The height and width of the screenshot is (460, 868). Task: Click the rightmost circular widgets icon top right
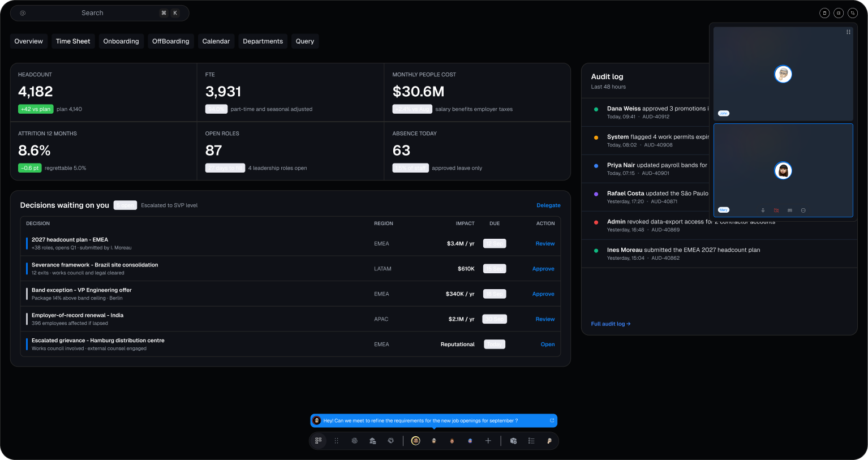coord(853,13)
